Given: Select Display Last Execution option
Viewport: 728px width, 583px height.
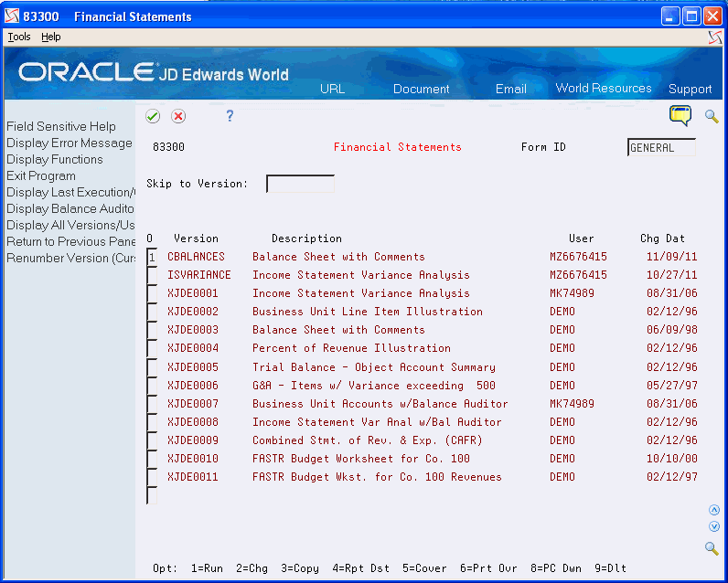Looking at the screenshot, I should [70, 192].
